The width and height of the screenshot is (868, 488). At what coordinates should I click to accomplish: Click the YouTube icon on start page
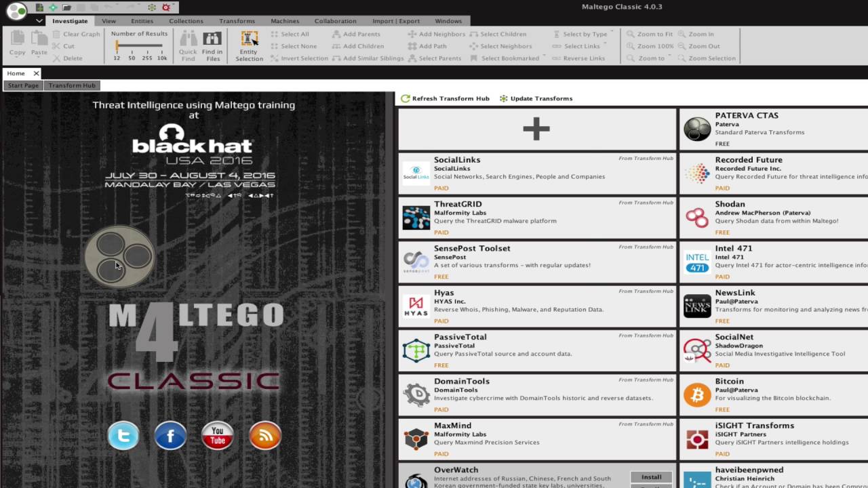[x=218, y=436]
